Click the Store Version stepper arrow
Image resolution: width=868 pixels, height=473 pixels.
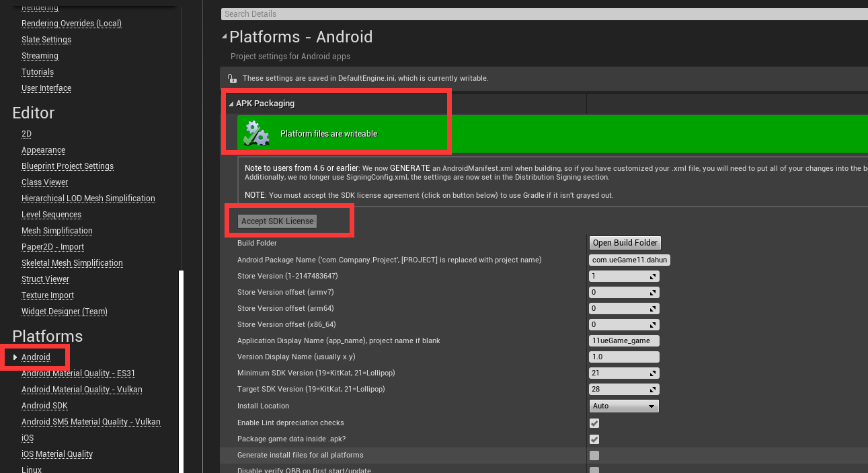tap(653, 276)
